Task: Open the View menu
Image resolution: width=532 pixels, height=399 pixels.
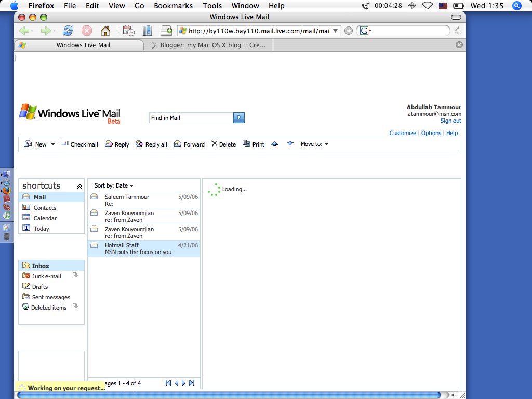Action: click(117, 6)
